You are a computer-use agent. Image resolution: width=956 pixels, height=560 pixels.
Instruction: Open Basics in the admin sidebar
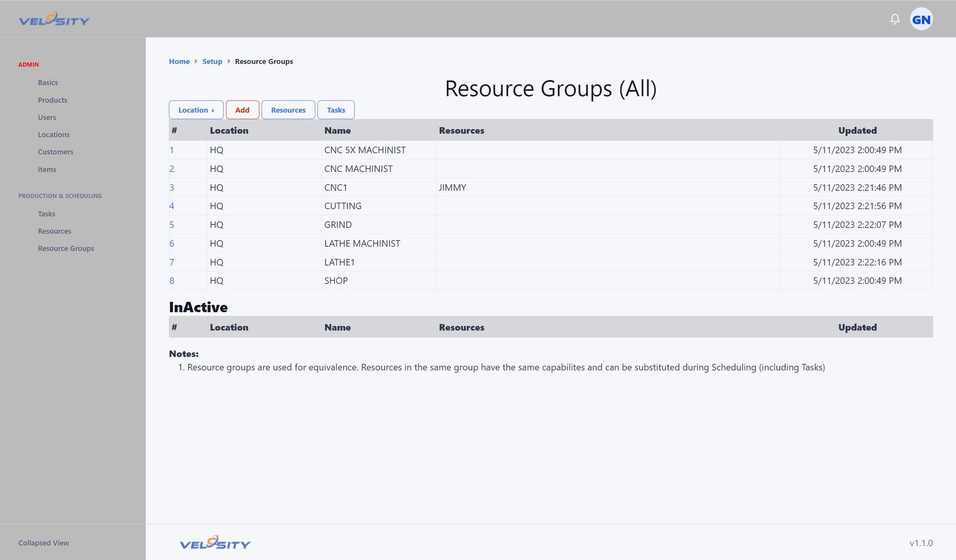tap(48, 82)
